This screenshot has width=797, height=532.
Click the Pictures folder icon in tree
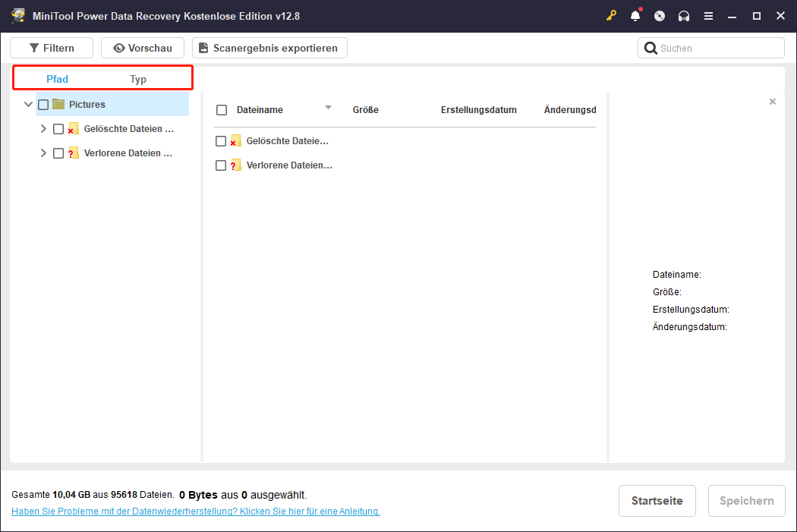click(x=58, y=104)
